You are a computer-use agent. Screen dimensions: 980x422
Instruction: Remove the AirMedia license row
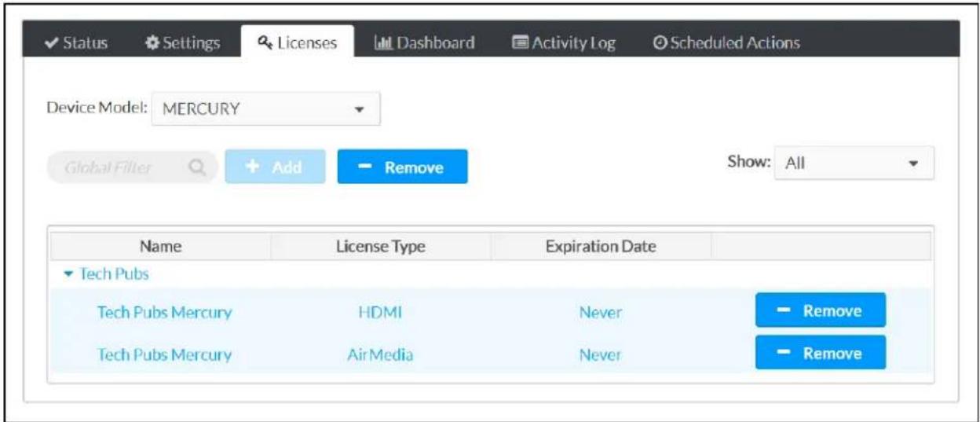(x=821, y=353)
